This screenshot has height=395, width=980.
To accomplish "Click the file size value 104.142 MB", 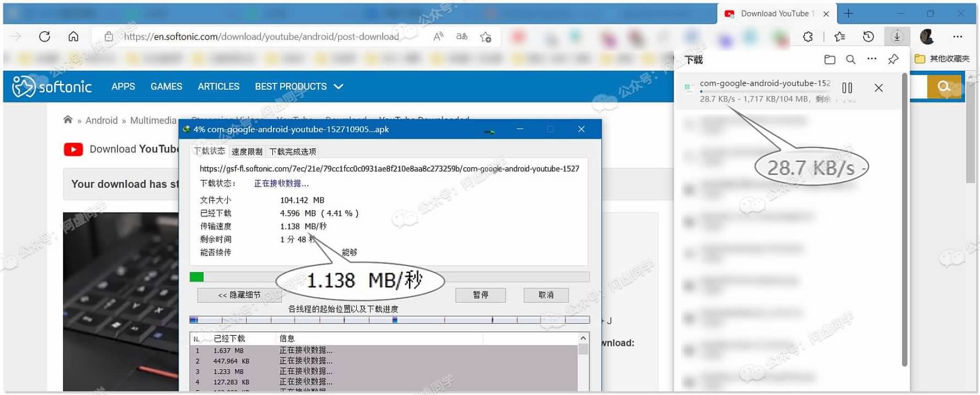I will pos(302,200).
